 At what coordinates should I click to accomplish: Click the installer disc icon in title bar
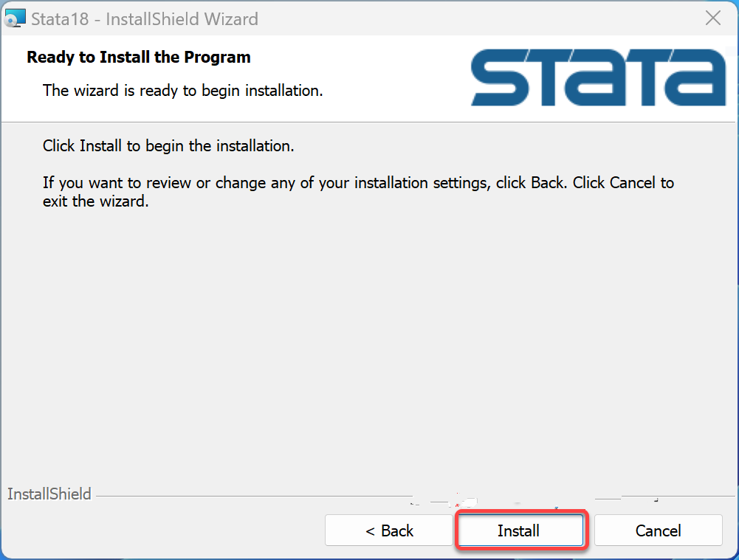point(15,18)
